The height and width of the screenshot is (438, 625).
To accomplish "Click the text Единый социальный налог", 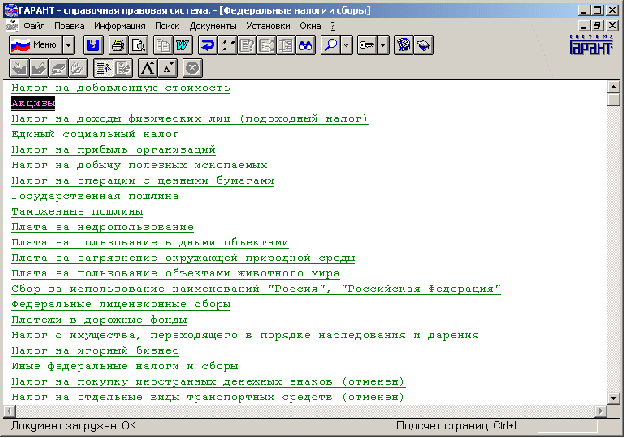I will coord(95,134).
